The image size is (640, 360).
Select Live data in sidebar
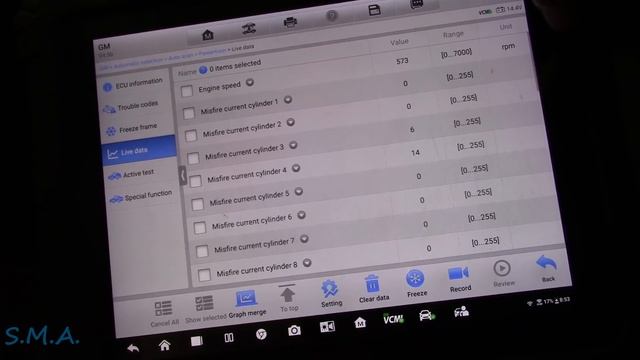pos(139,151)
